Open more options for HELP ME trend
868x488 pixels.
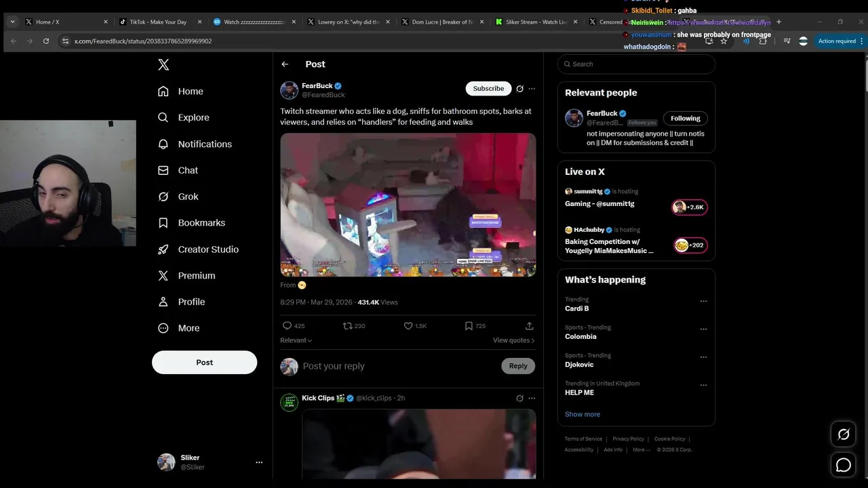(x=703, y=385)
